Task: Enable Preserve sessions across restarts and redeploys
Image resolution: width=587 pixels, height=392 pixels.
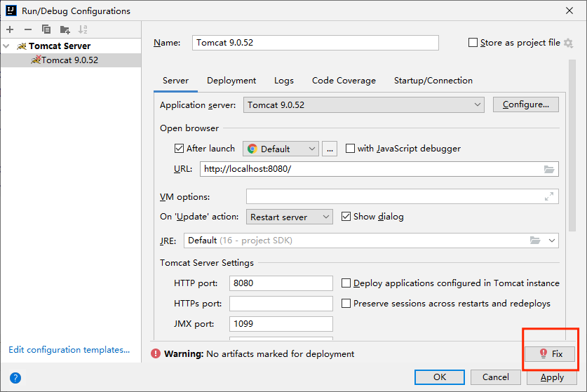Action: pos(346,303)
